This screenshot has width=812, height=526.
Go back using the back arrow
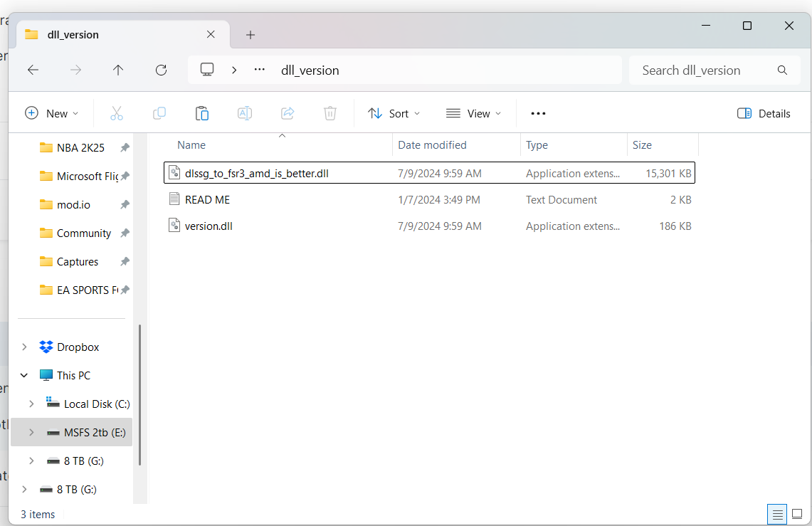pos(33,70)
